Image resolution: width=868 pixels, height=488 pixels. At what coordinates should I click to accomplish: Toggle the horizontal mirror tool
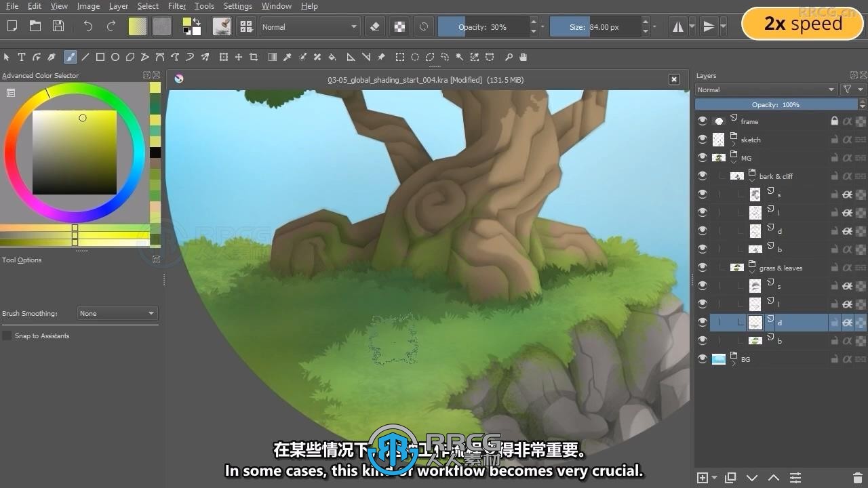point(677,26)
